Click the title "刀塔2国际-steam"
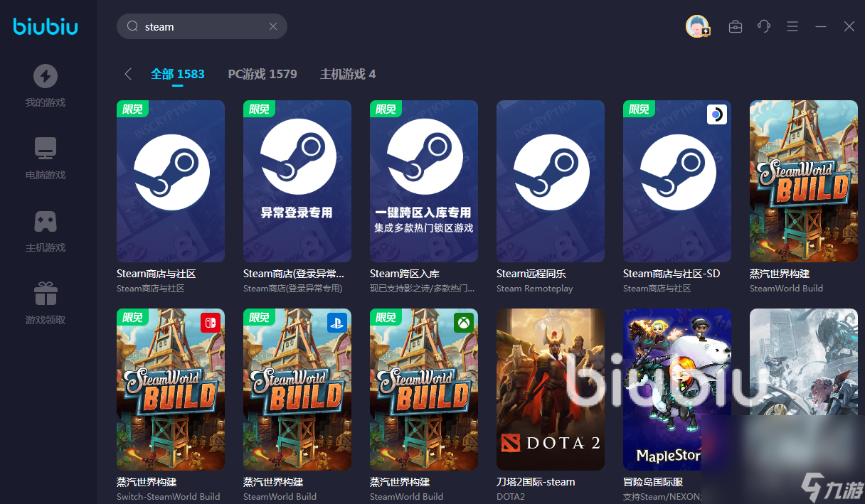The width and height of the screenshot is (865, 504). click(536, 482)
